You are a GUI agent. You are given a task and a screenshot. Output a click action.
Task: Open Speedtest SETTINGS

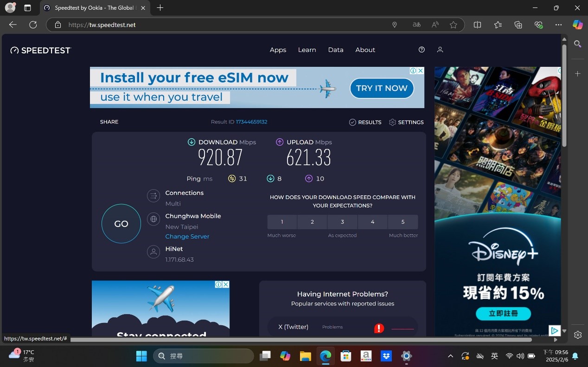point(406,122)
